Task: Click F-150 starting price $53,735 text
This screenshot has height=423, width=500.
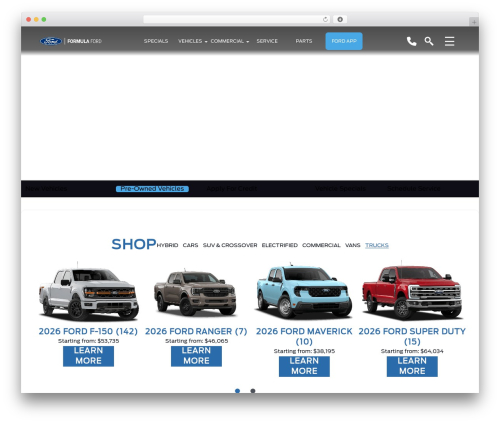Action: point(88,341)
